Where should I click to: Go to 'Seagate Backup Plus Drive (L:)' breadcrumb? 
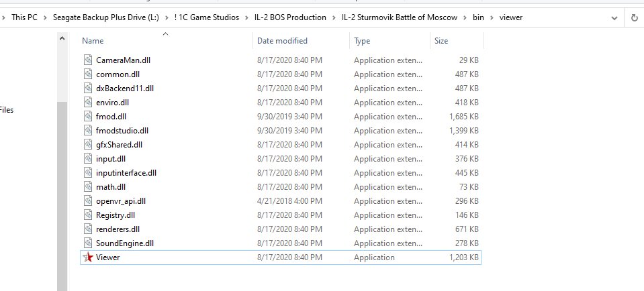(105, 17)
